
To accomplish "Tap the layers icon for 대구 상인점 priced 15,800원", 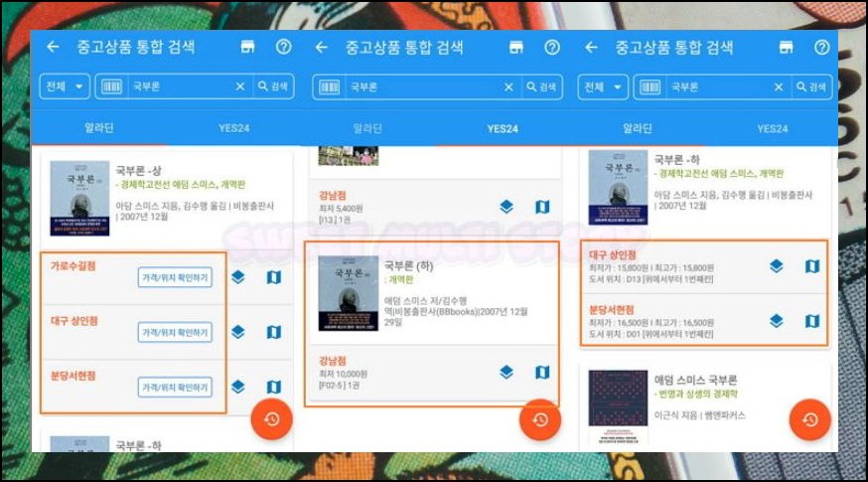I will pos(777,266).
